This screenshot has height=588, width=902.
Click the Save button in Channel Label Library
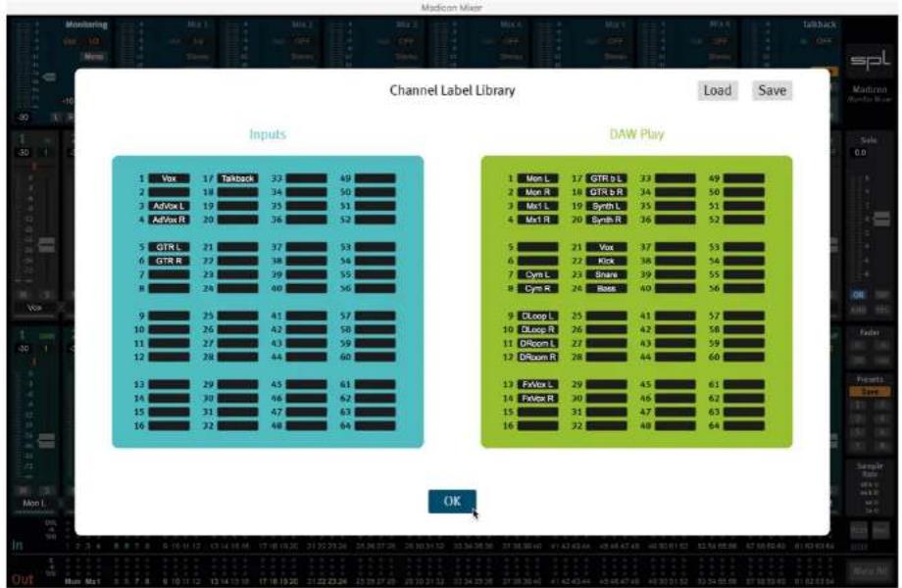tap(772, 90)
